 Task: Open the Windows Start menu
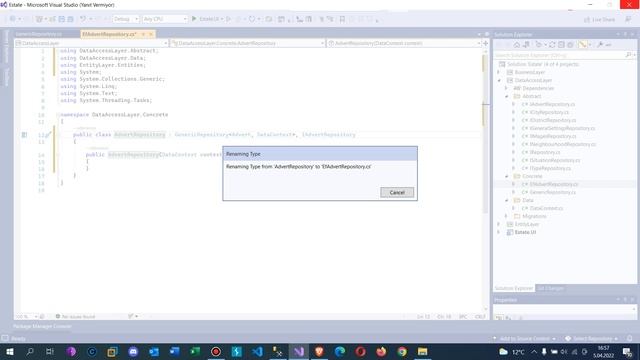pos(9,351)
